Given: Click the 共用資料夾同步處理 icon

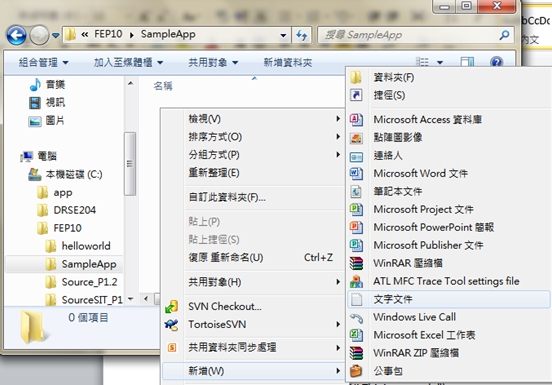Looking at the screenshot, I should pyautogui.click(x=172, y=348).
